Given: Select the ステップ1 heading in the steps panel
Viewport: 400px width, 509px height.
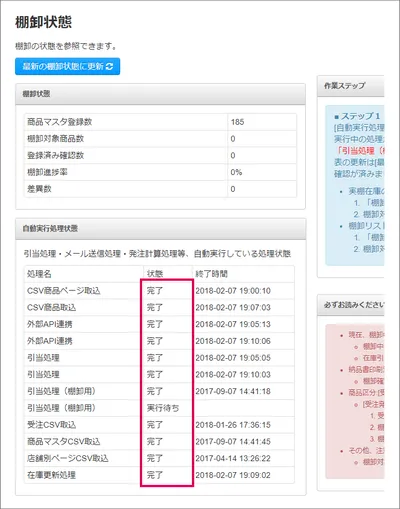Looking at the screenshot, I should pyautogui.click(x=357, y=116).
